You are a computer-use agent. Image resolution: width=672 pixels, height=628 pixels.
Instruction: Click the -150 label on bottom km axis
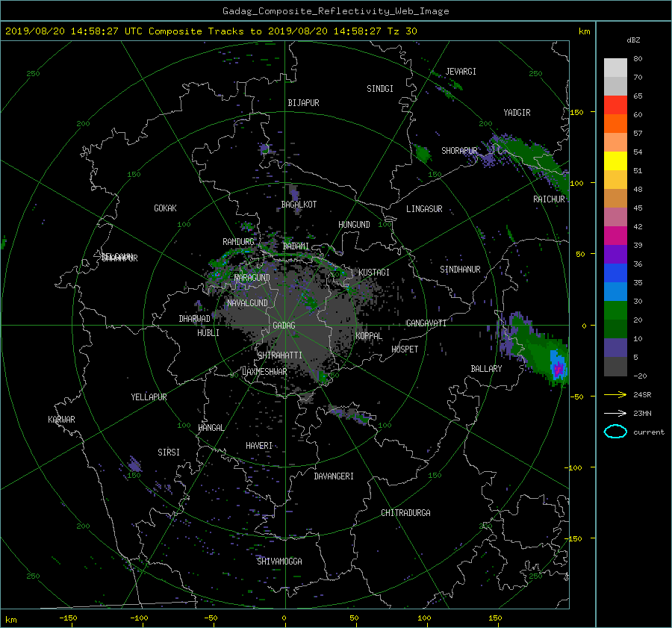coord(68,618)
